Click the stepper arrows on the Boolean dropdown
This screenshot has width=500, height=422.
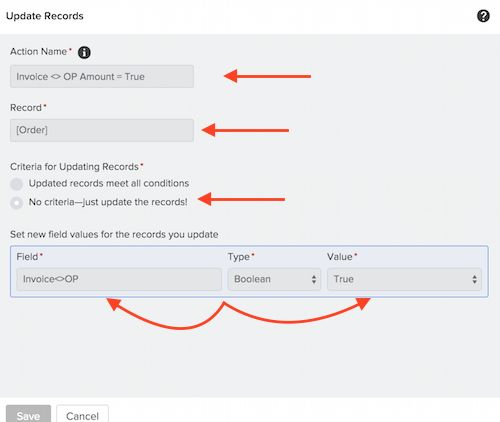314,279
